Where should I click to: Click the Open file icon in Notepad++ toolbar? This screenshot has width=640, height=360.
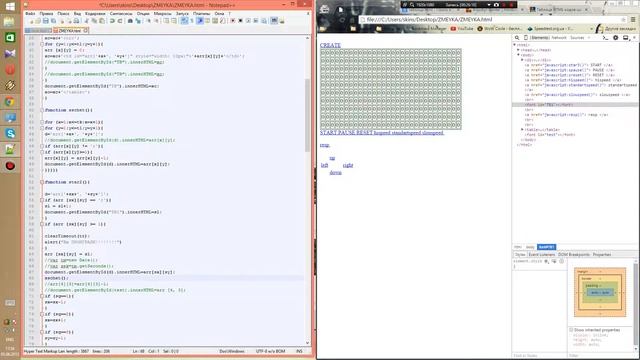click(38, 21)
